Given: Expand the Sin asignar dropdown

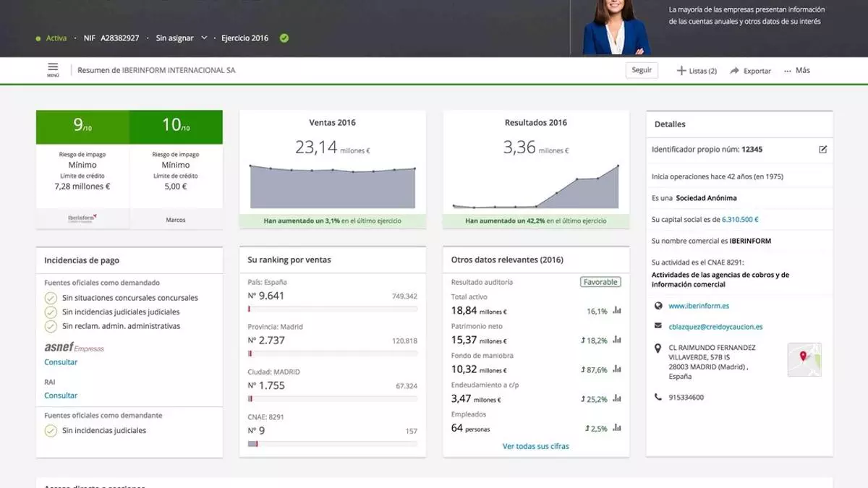Looking at the screenshot, I should click(x=204, y=38).
